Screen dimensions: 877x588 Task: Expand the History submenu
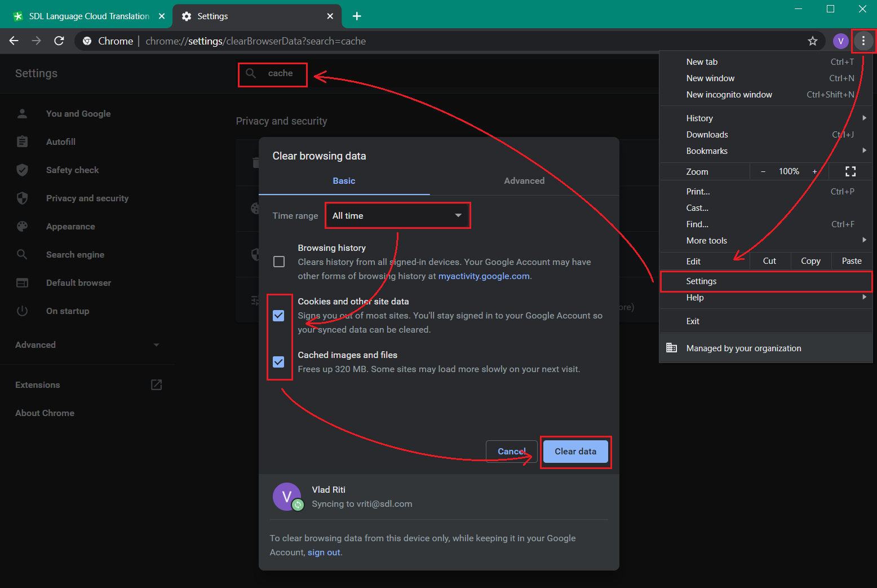864,118
